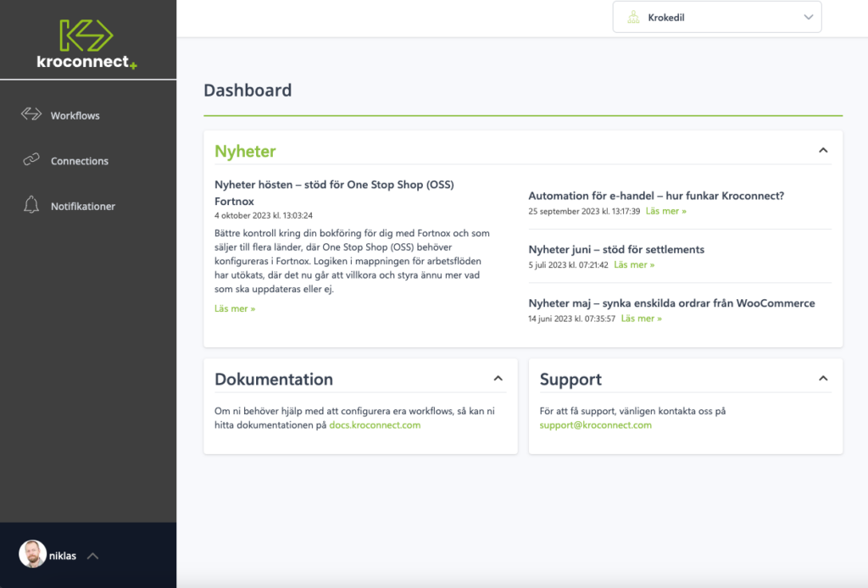The height and width of the screenshot is (588, 868).
Task: Read more on the Fortnox OSS news
Action: click(235, 308)
